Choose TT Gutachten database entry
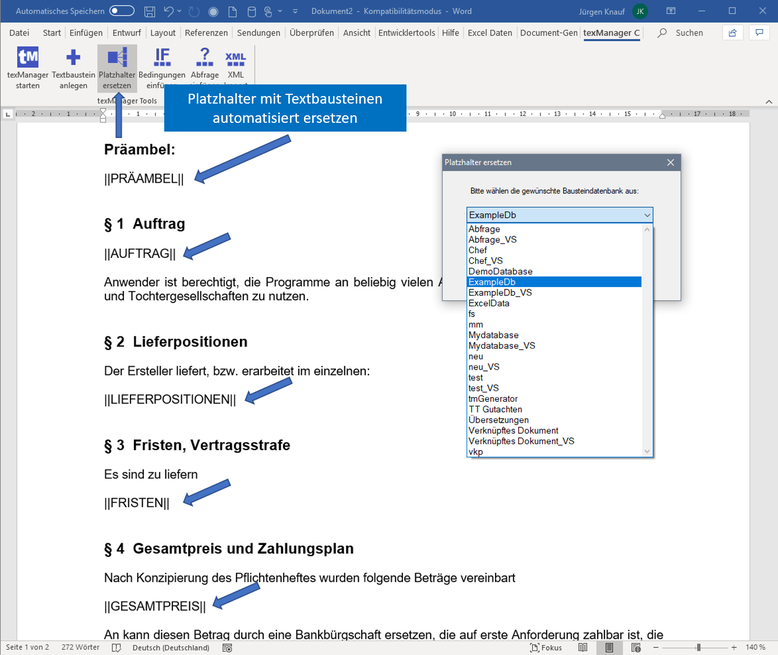This screenshot has height=655, width=778. coord(555,409)
